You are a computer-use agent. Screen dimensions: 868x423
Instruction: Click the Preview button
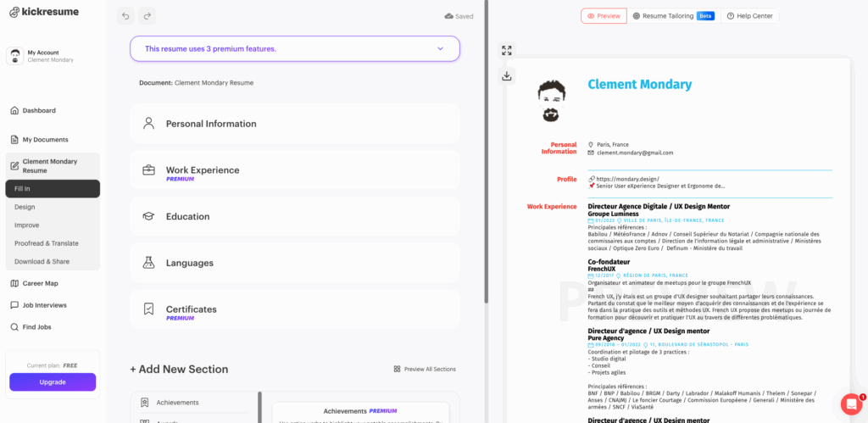coord(604,16)
